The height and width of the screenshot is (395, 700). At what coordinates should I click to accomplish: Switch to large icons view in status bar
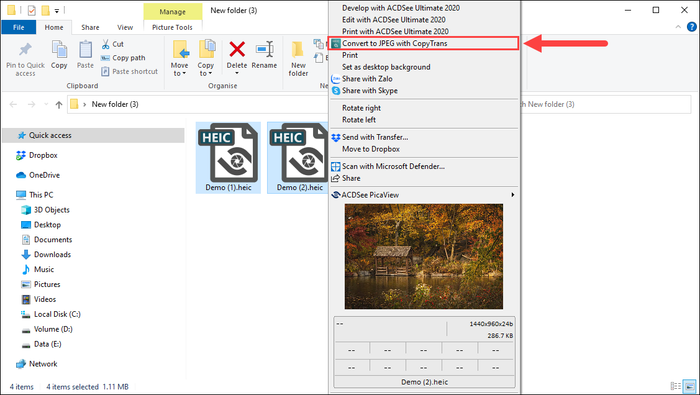click(x=690, y=386)
